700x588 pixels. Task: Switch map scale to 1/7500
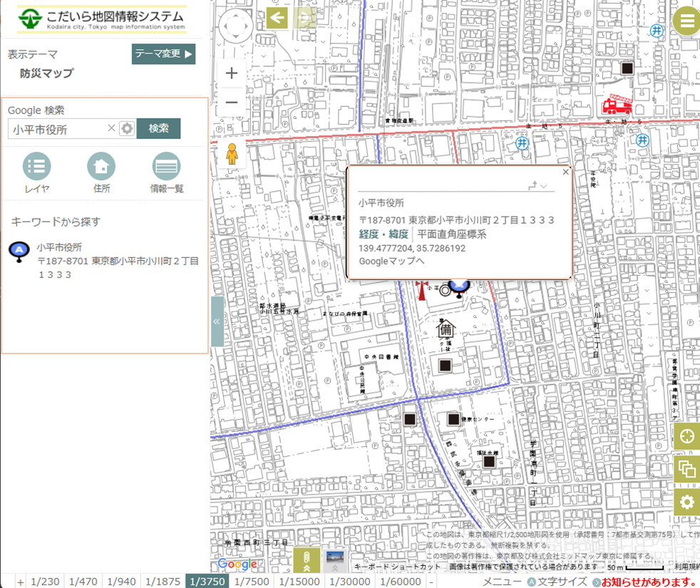click(252, 582)
